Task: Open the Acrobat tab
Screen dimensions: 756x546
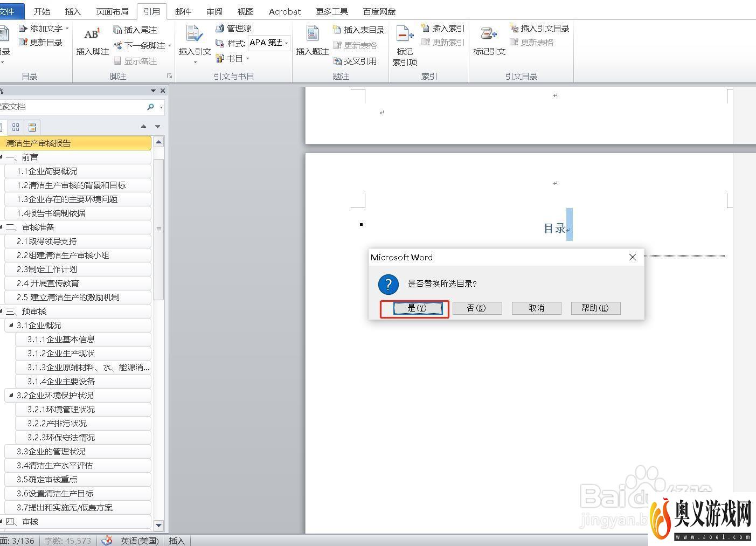Action: (x=285, y=11)
